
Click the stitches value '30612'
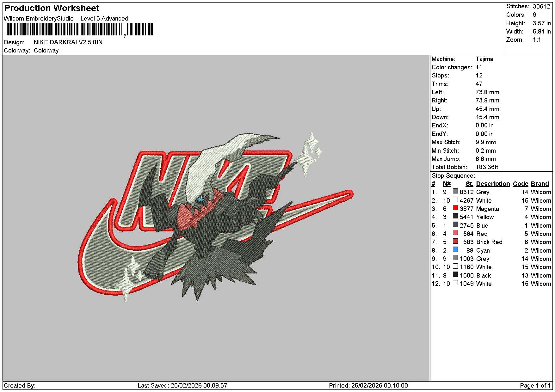tap(541, 6)
